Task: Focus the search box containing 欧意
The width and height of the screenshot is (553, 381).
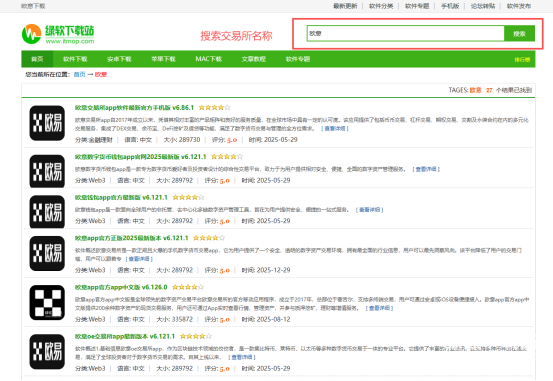Action: click(x=406, y=34)
